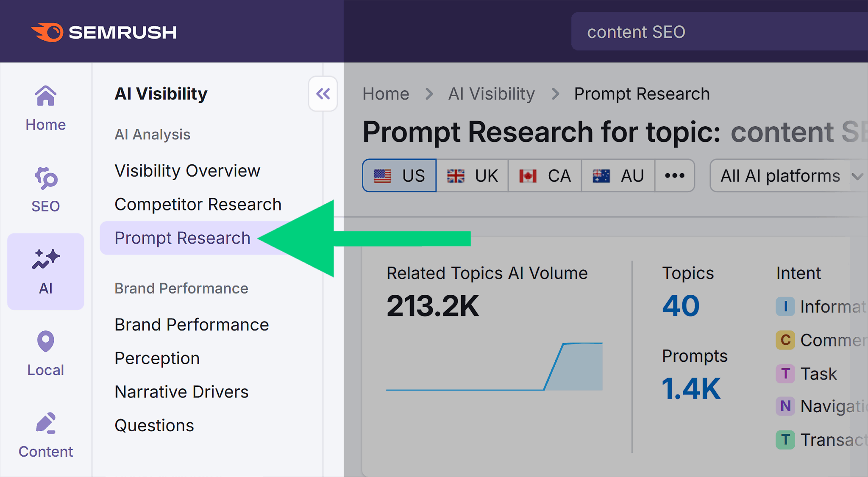The width and height of the screenshot is (868, 477).
Task: Select the US country tab
Action: (399, 175)
